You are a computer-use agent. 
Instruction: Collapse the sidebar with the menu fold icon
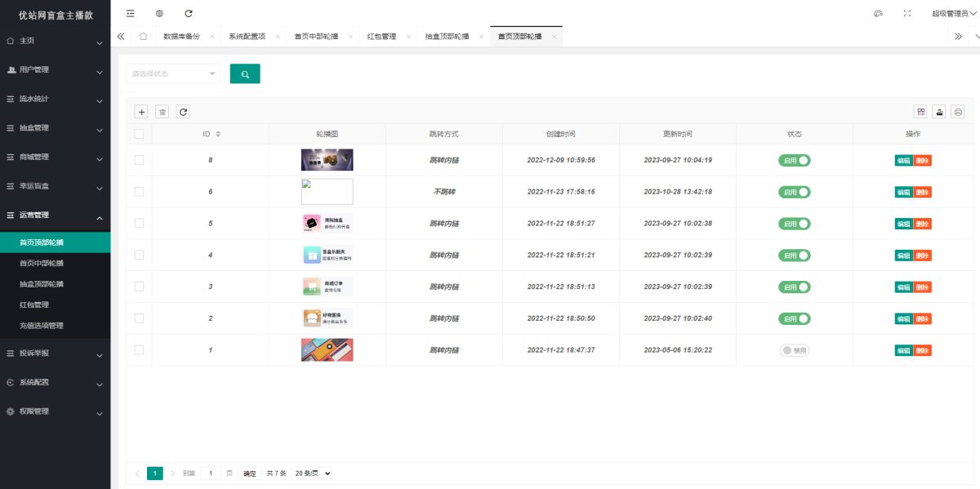pos(131,13)
